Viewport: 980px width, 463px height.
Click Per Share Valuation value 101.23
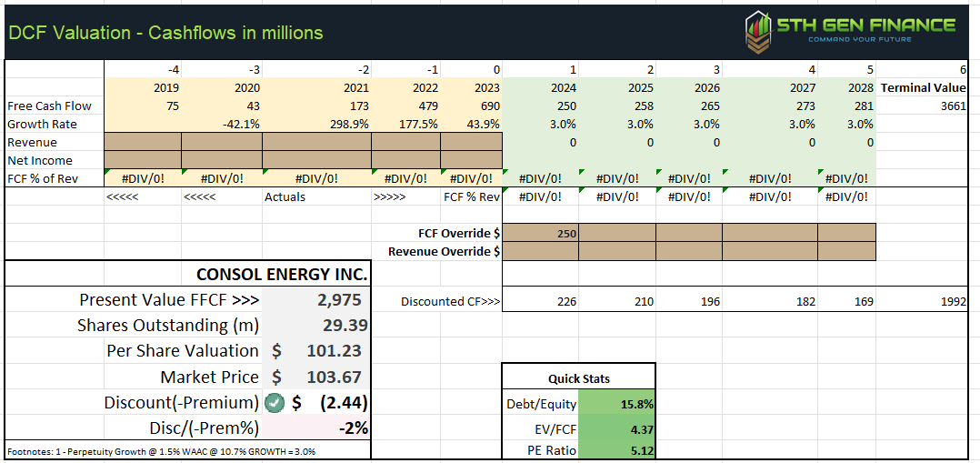(335, 350)
